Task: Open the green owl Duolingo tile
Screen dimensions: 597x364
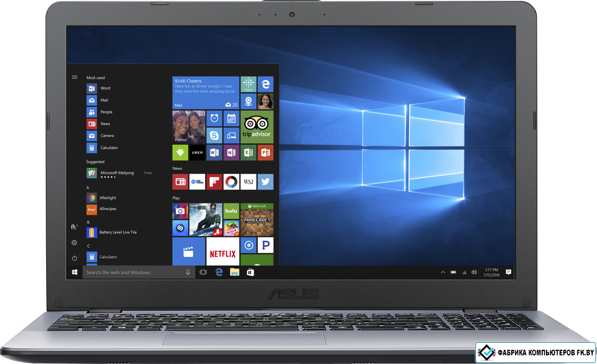Action: [x=180, y=152]
